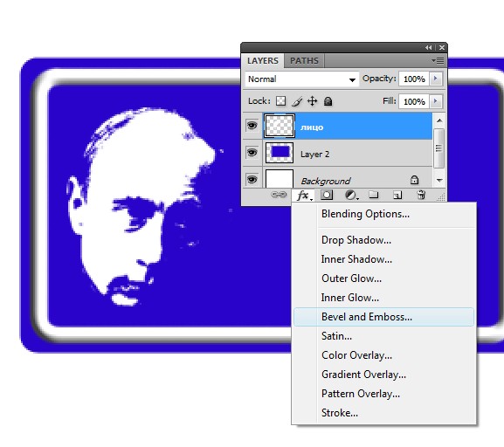The width and height of the screenshot is (504, 447).
Task: Open the new adjustment layer icon
Action: click(351, 195)
